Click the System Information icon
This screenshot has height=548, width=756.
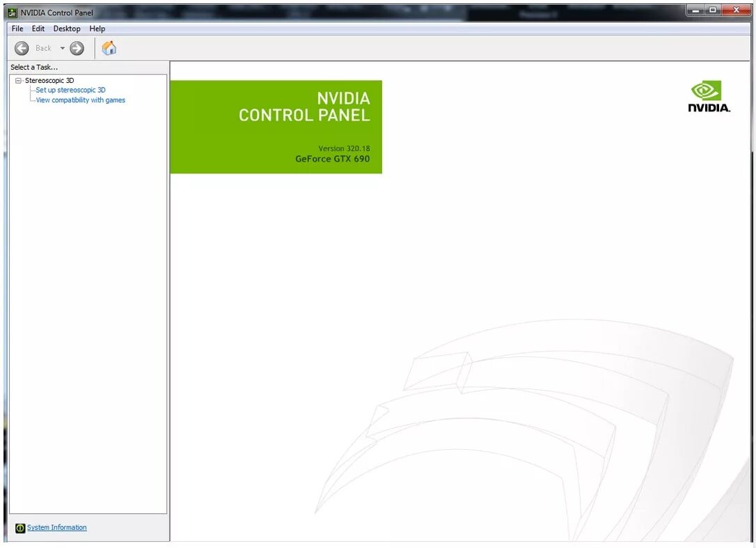click(x=19, y=529)
